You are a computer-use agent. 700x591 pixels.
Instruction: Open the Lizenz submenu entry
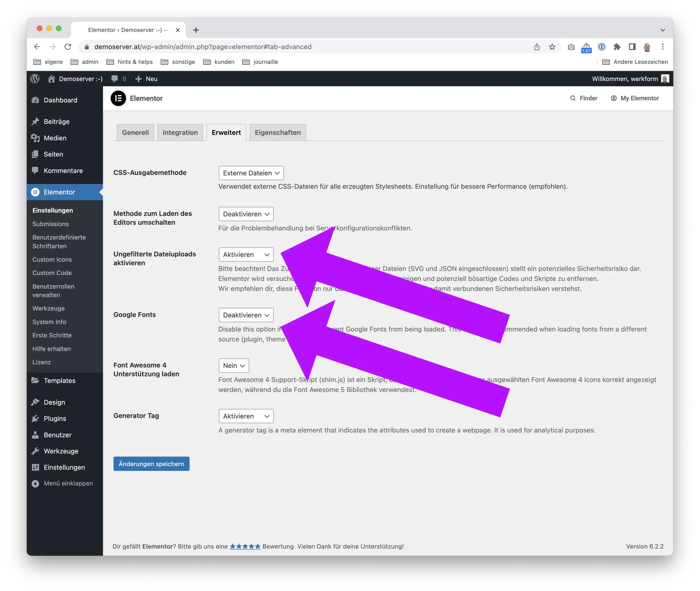coord(42,362)
